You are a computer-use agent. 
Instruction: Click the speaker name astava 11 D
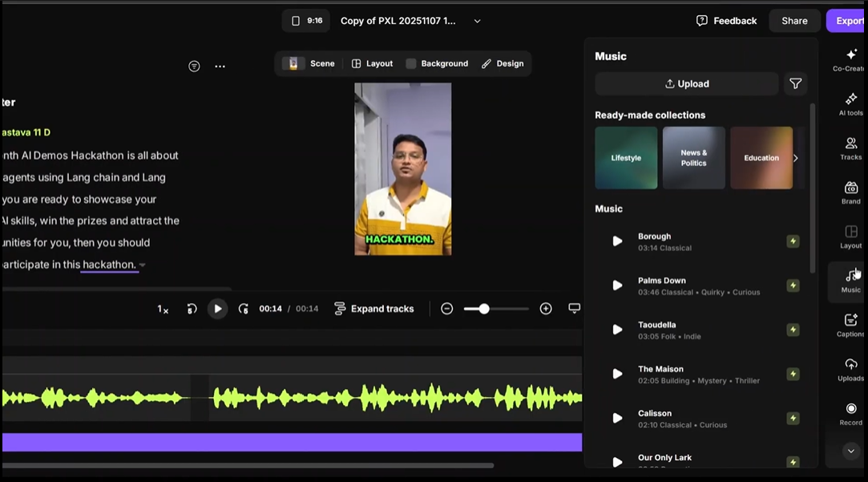click(26, 132)
